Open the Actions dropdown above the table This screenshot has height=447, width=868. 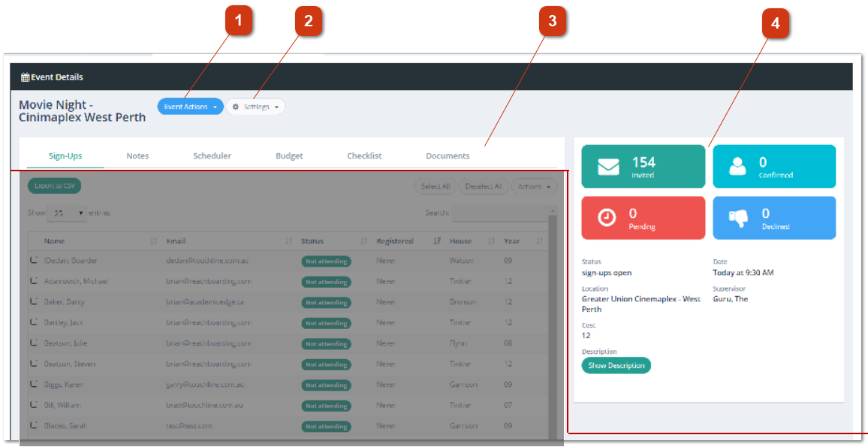[x=534, y=186]
